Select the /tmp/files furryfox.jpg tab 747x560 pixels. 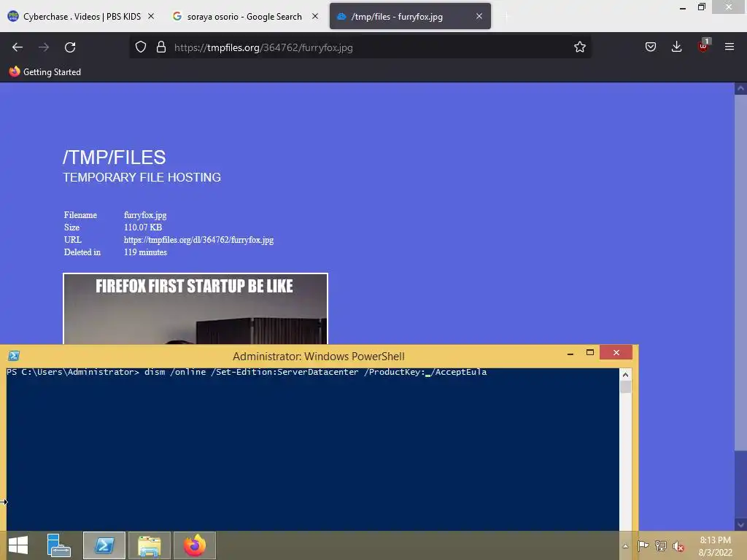[410, 17]
